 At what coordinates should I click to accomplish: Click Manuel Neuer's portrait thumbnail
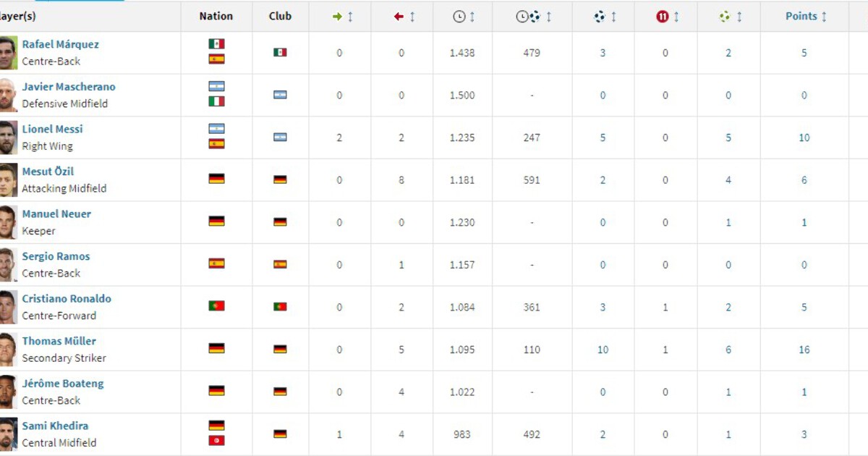(8, 222)
